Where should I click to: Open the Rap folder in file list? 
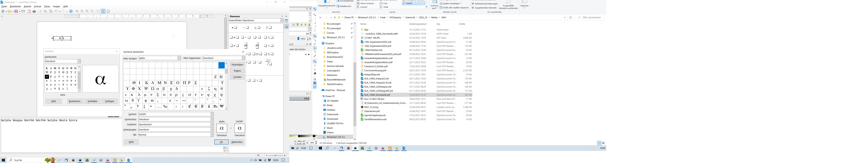366,30
